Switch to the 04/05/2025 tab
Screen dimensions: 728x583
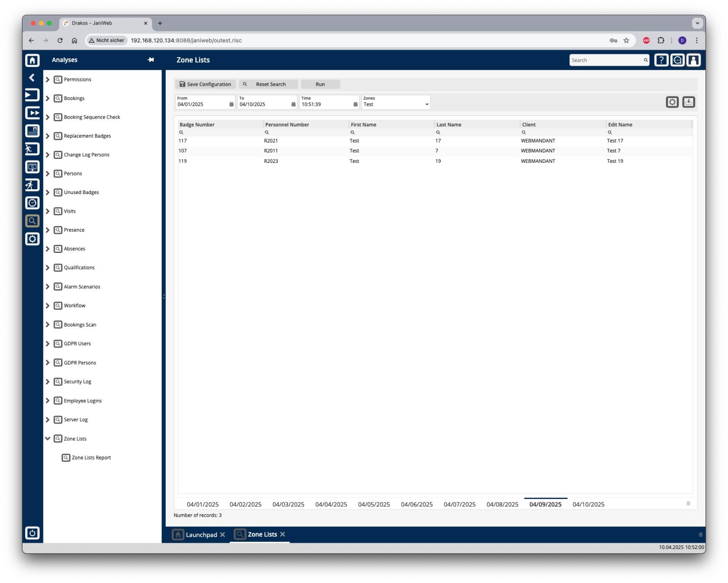(374, 504)
